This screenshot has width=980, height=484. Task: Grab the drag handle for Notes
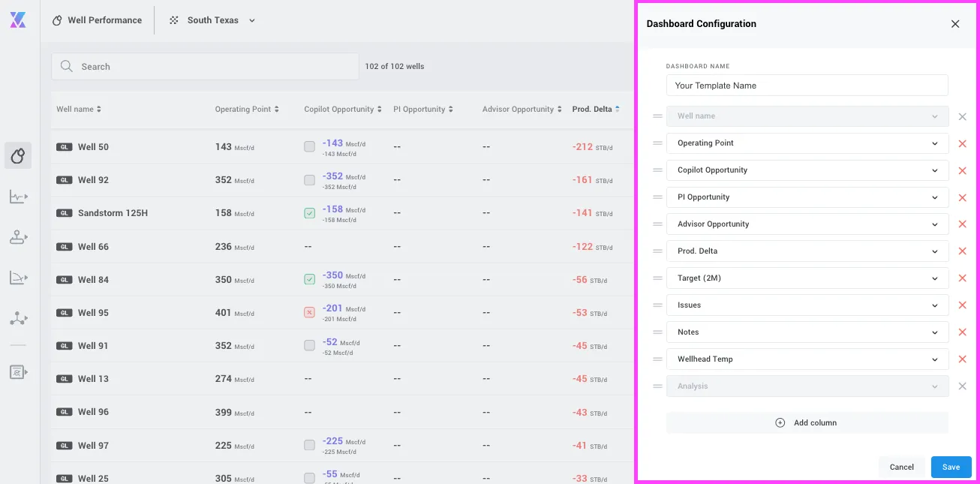(x=657, y=332)
